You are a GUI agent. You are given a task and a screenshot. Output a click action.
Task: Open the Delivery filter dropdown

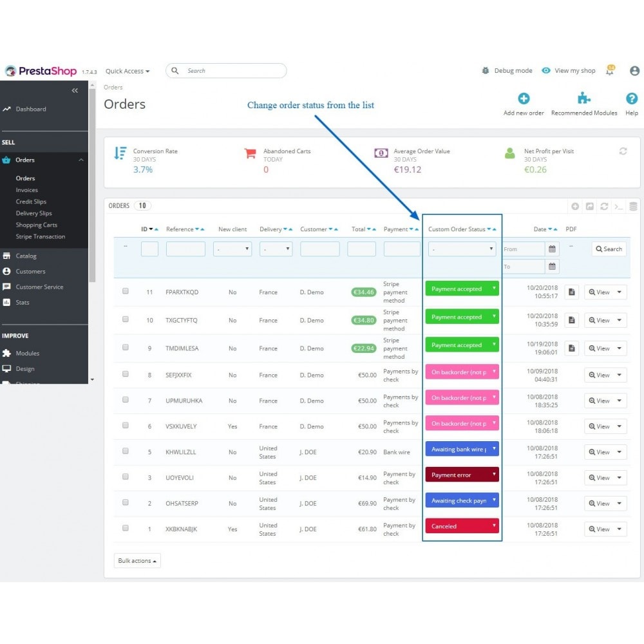click(x=276, y=249)
